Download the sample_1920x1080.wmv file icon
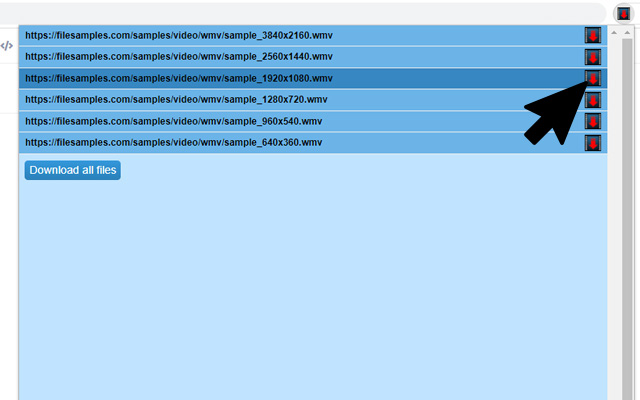The width and height of the screenshot is (640, 400). pos(593,78)
